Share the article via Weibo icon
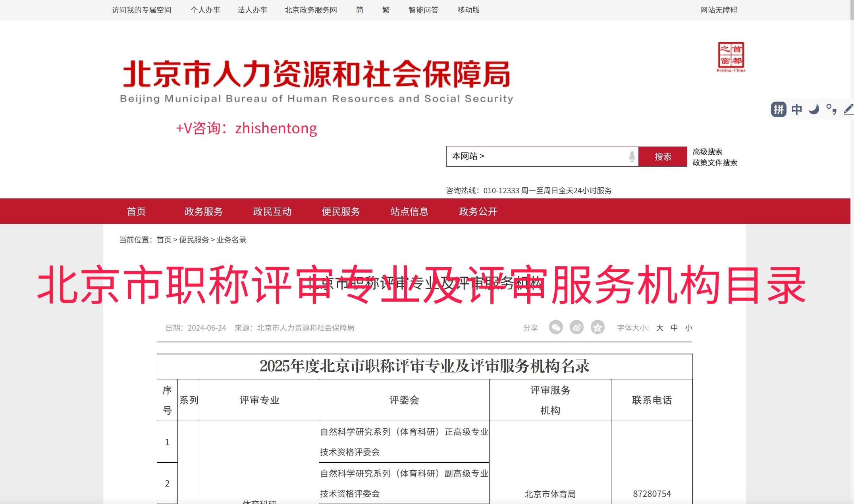The height and width of the screenshot is (504, 854). (576, 327)
